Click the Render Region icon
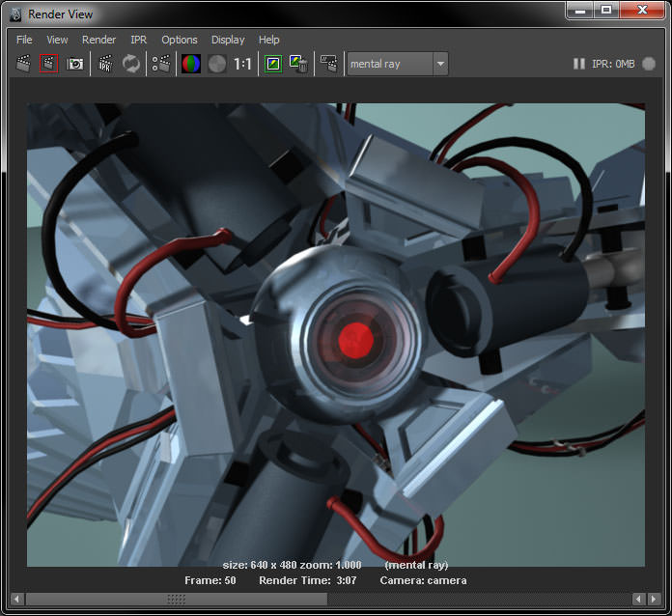672x616 pixels. coord(48,64)
